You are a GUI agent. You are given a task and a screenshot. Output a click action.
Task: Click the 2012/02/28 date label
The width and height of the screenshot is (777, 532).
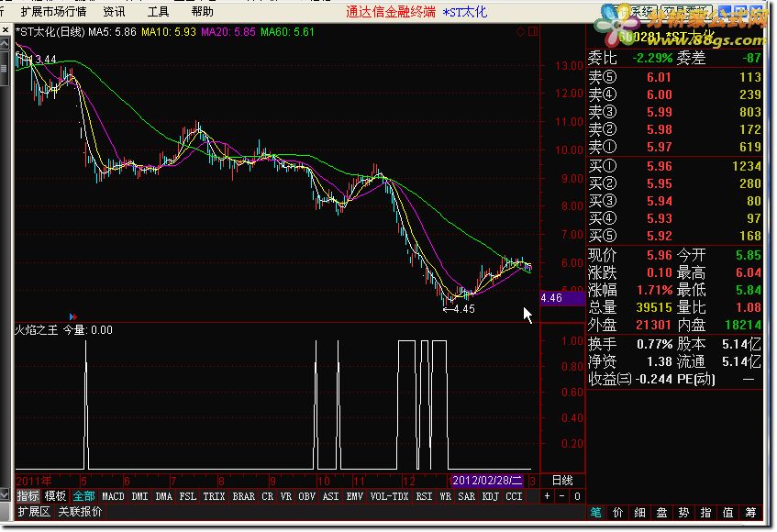click(487, 480)
